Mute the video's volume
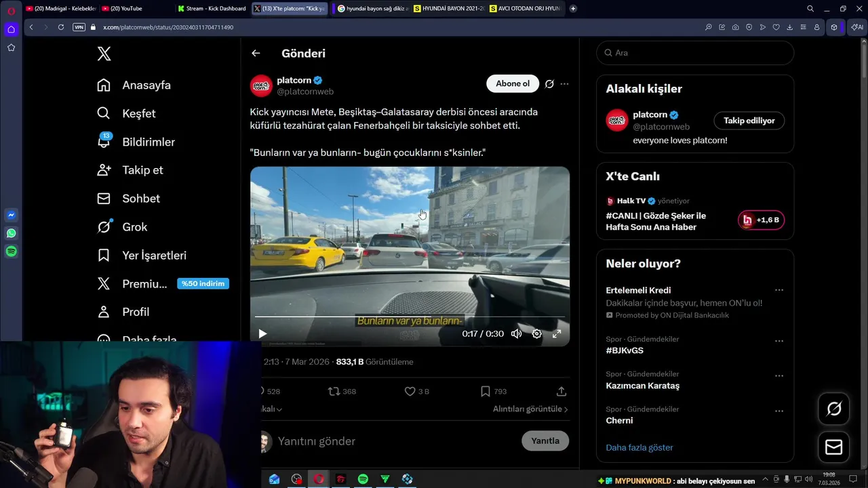This screenshot has height=488, width=868. pyautogui.click(x=517, y=333)
